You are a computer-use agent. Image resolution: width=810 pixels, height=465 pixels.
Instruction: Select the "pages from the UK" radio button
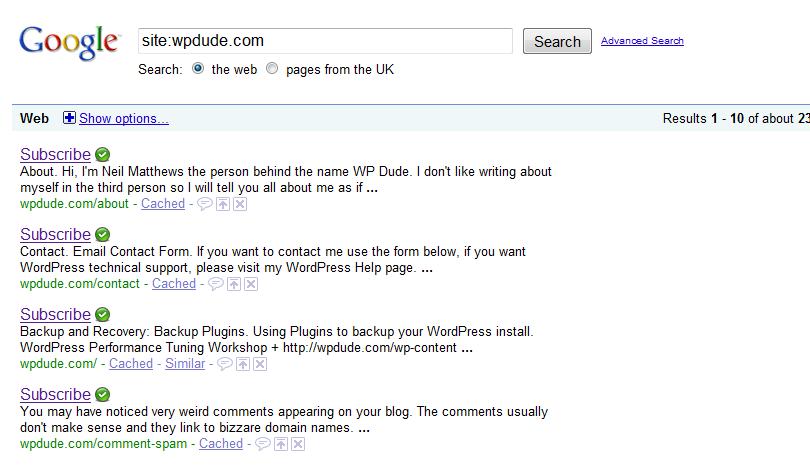(x=272, y=68)
